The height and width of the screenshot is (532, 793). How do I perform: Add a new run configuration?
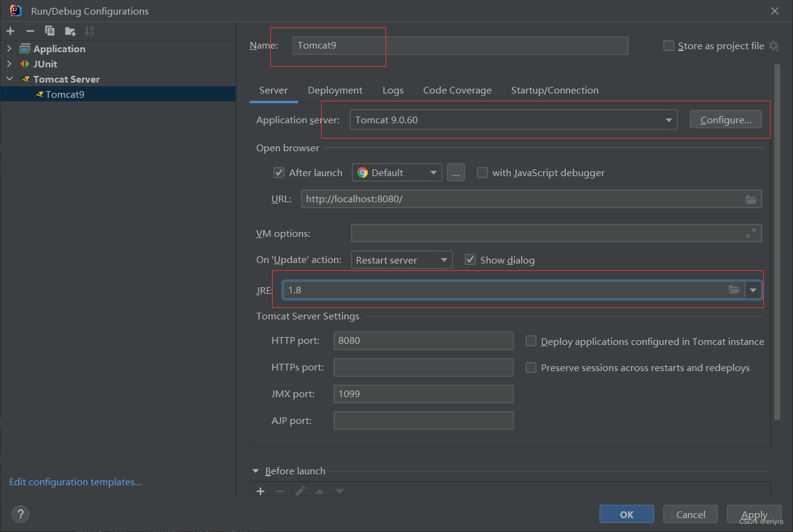[x=10, y=30]
